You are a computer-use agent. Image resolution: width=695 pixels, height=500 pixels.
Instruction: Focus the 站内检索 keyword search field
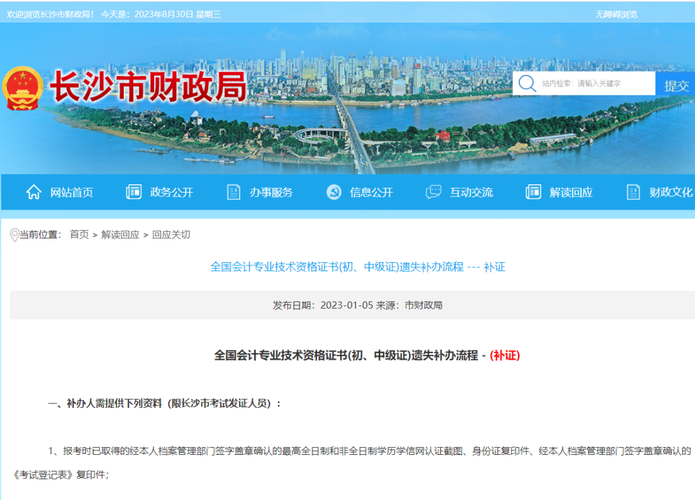click(x=595, y=84)
